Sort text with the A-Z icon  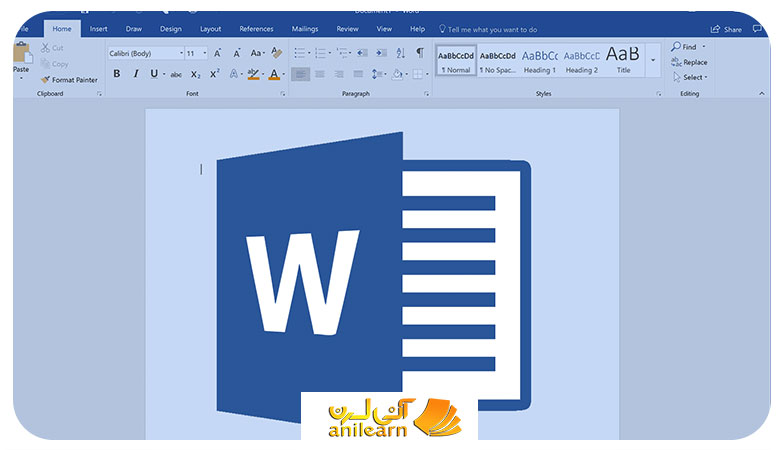[400, 52]
